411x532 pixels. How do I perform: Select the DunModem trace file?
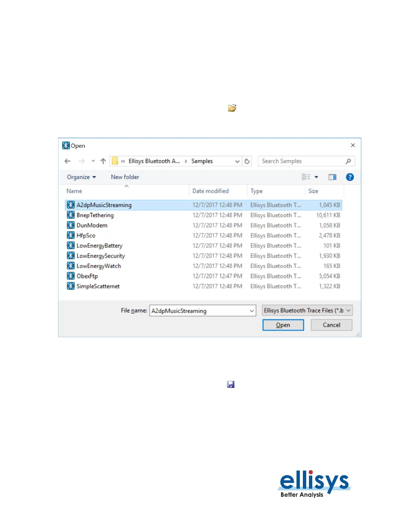tap(203, 225)
